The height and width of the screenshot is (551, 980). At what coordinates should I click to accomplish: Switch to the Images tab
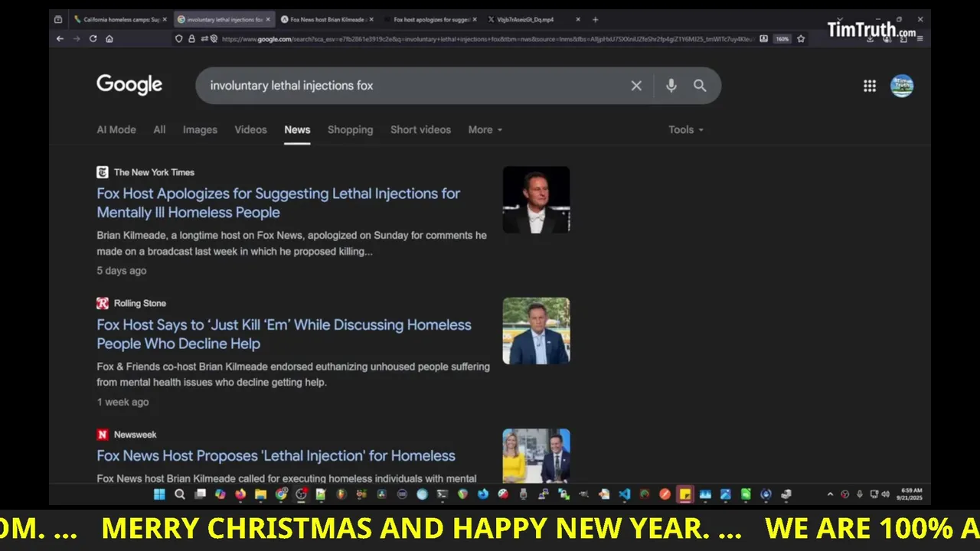[x=200, y=129]
